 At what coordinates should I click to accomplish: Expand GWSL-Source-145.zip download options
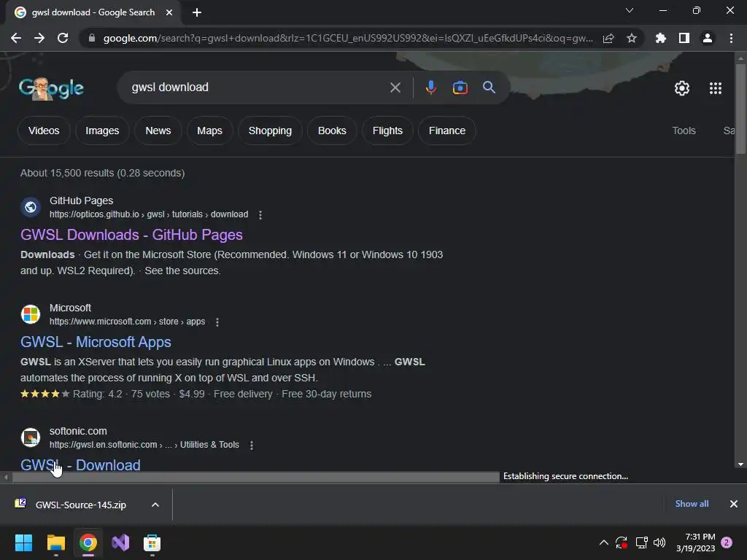pos(155,505)
